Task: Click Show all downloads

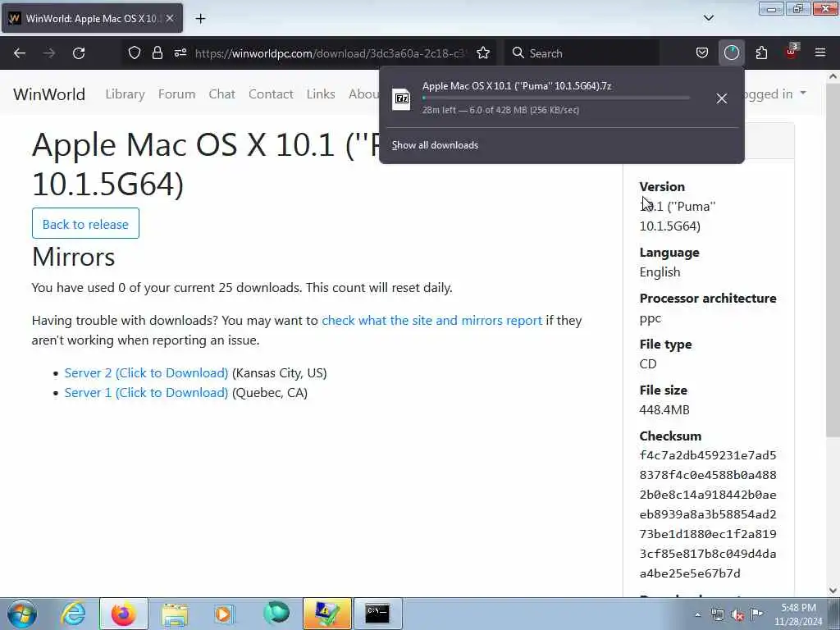Action: coord(435,145)
